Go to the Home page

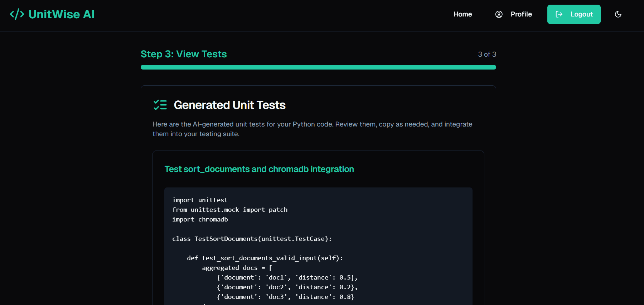463,14
